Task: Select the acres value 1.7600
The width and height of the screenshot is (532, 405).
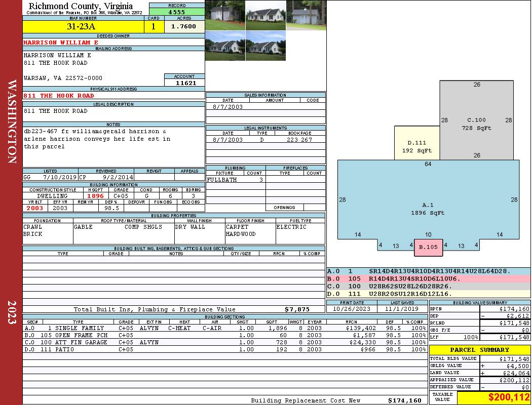Action: (x=183, y=26)
